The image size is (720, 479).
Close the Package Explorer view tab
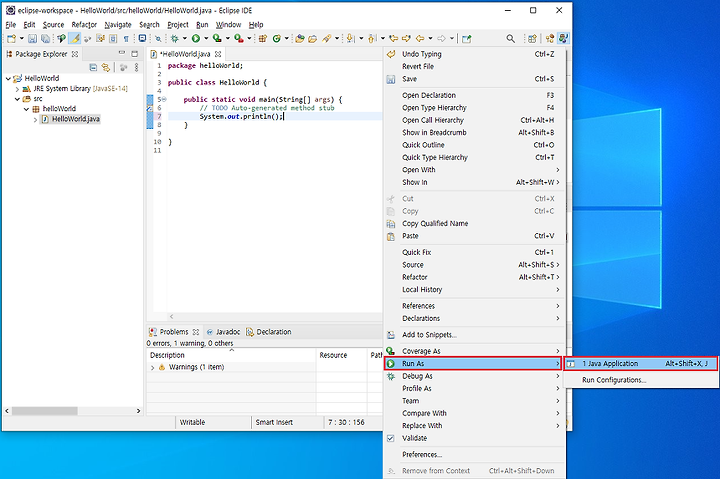(x=75, y=54)
